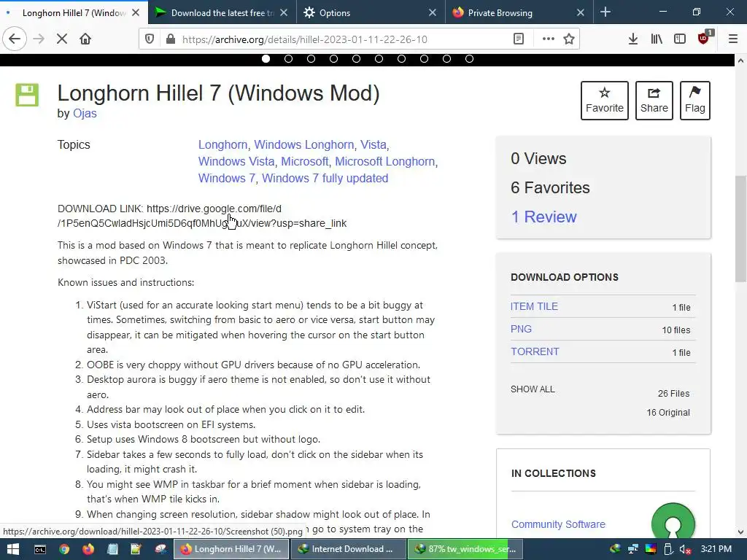
Task: Open Safely Remove Hardware tray icon
Action: 668,550
